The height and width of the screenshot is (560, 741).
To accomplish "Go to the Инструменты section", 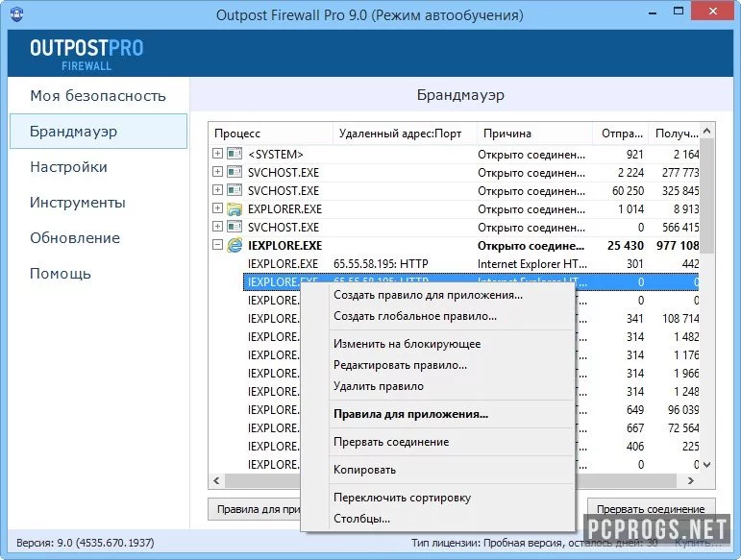I will click(x=78, y=203).
